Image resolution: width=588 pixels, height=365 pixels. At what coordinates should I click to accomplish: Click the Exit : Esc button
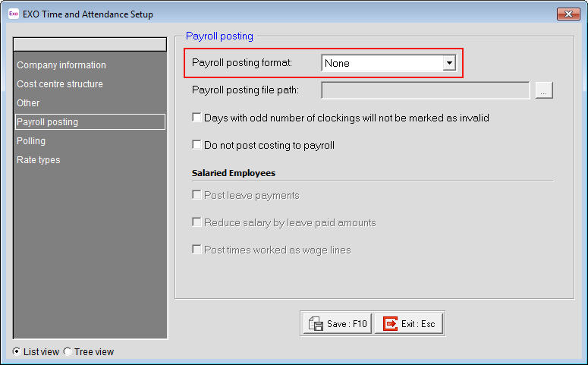(x=409, y=323)
